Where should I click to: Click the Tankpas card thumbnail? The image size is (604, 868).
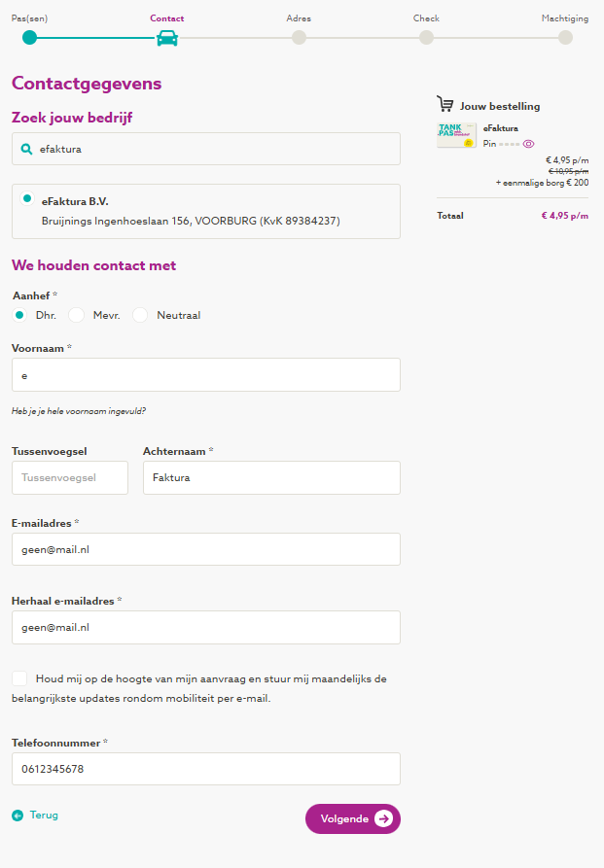(x=456, y=135)
